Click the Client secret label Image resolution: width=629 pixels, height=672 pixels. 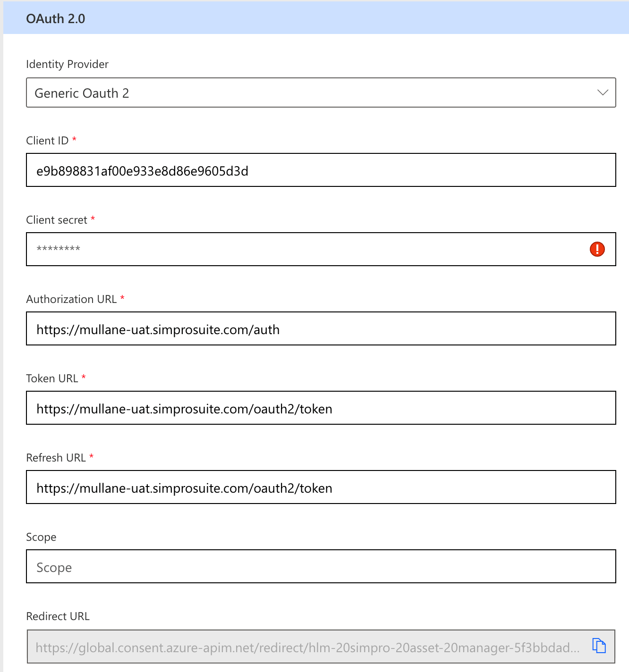click(57, 220)
